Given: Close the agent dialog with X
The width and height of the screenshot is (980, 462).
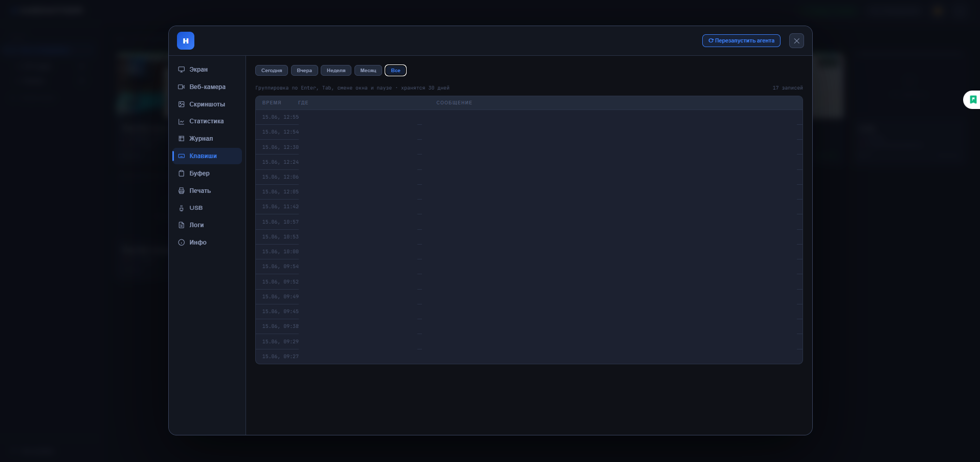Looking at the screenshot, I should (796, 41).
